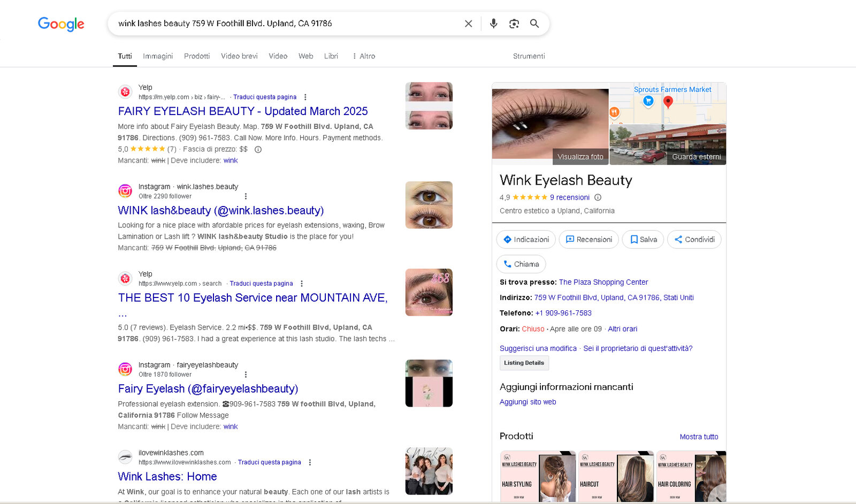Image resolution: width=856 pixels, height=504 pixels.
Task: Open options menu for Fairy Eyelash Yelp result
Action: point(305,97)
